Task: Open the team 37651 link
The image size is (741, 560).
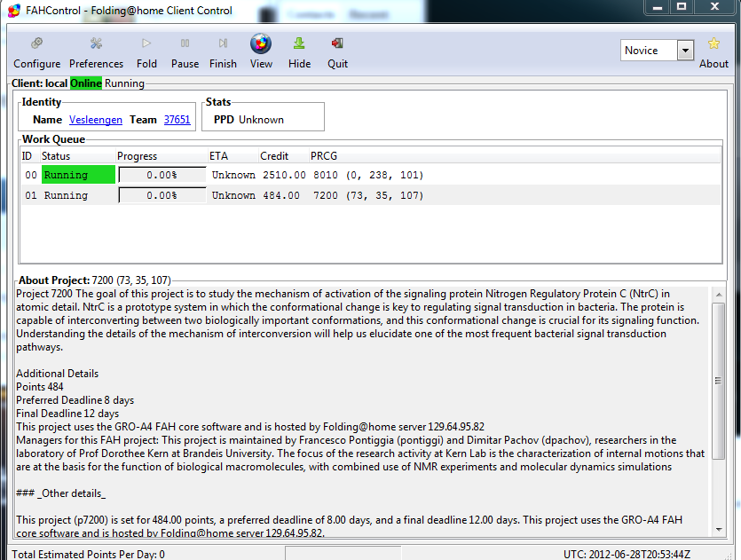Action: click(x=177, y=120)
